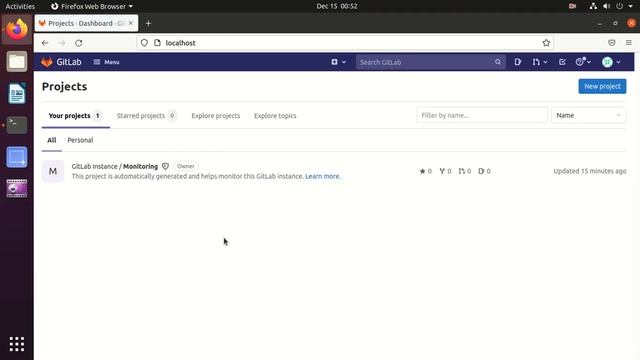
Task: Open the GitLab Instance / Monitoring project
Action: [x=115, y=167]
